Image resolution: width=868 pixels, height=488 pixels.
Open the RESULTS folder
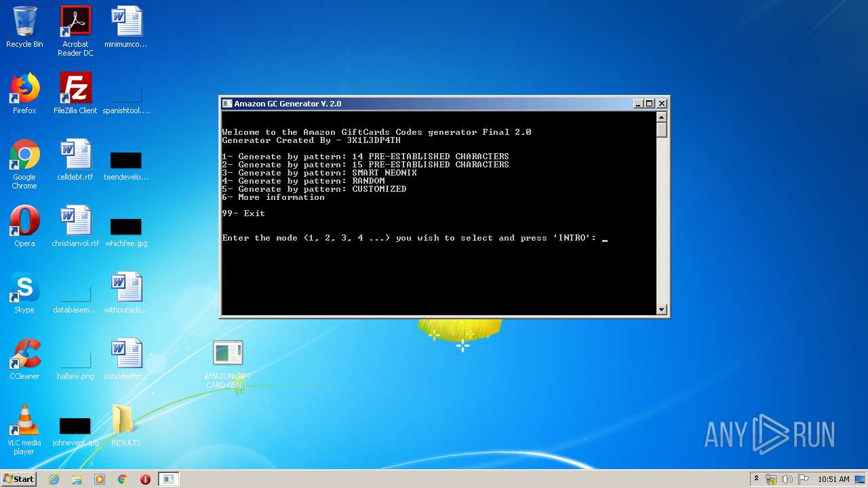coord(126,426)
